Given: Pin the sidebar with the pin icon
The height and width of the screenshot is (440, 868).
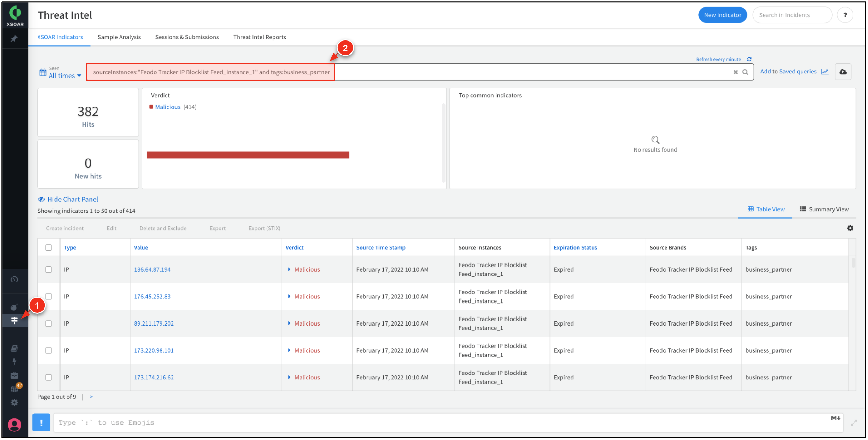Looking at the screenshot, I should click(x=14, y=39).
